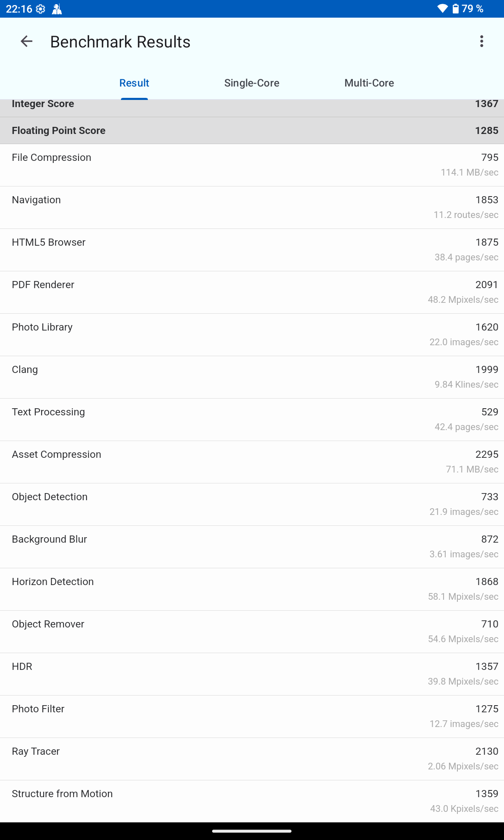The height and width of the screenshot is (840, 504).
Task: Tap the notification icon beside the gear
Action: point(57,9)
